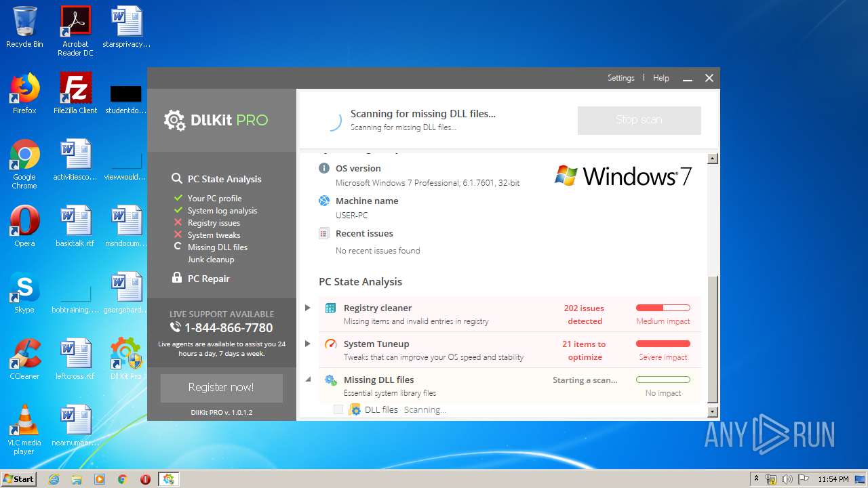Open basictalk.rtf document on desktop

click(x=75, y=226)
